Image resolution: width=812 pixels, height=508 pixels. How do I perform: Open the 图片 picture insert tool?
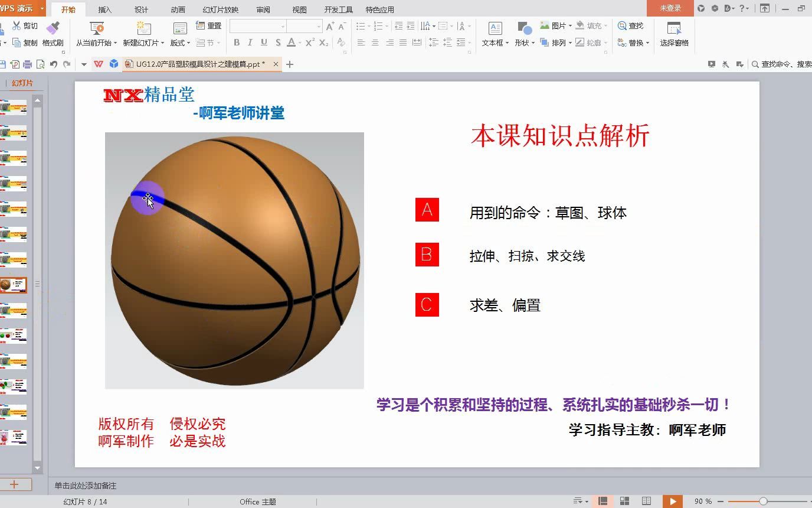tap(556, 25)
